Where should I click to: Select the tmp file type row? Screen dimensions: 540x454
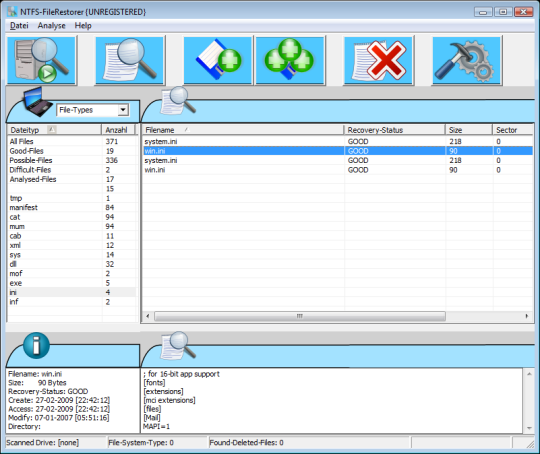click(x=72, y=198)
